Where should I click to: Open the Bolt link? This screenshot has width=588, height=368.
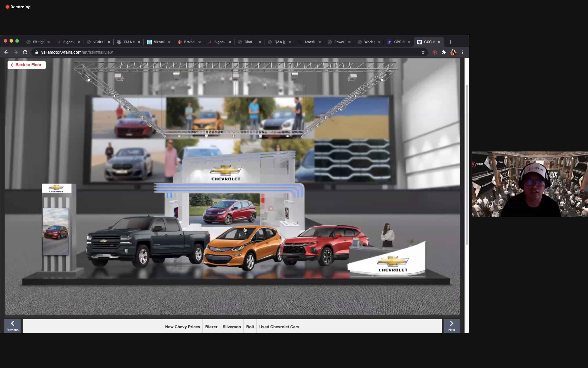tap(250, 327)
